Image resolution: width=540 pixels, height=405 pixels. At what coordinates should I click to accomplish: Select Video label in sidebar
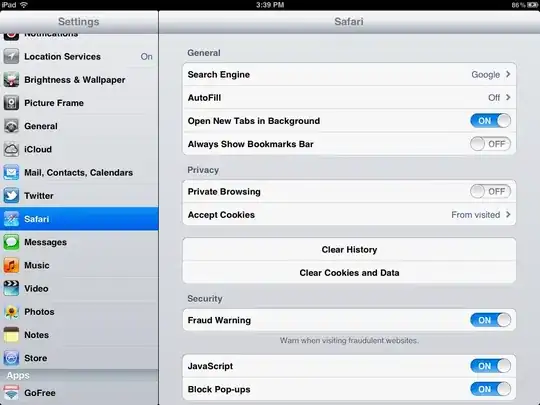(x=36, y=288)
